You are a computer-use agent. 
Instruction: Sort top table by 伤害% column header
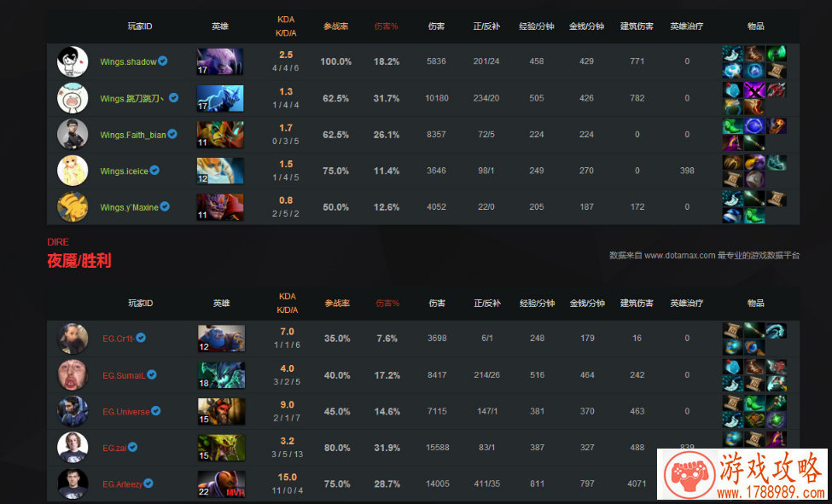[387, 26]
